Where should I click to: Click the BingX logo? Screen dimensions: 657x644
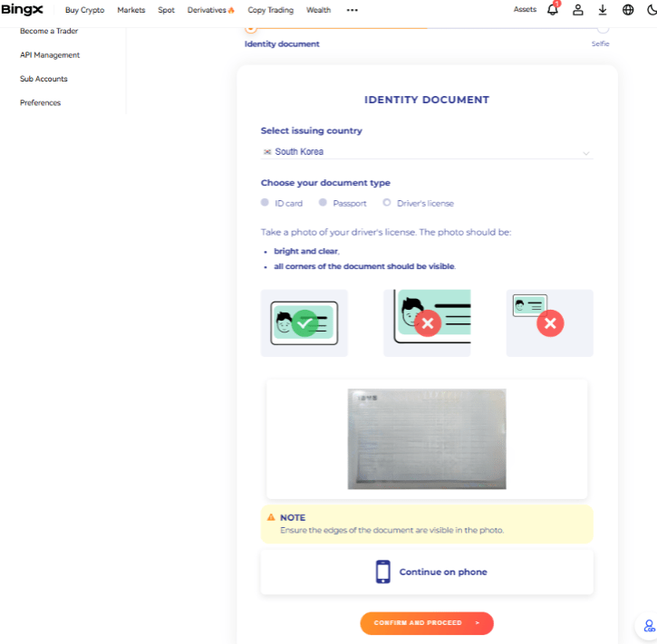[22, 10]
